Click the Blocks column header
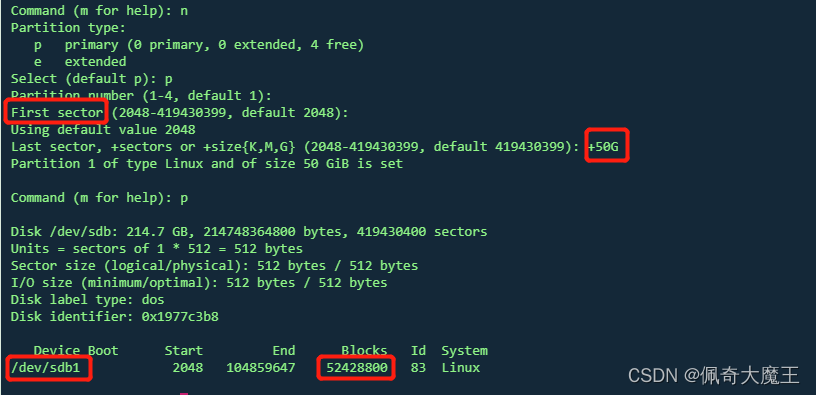The height and width of the screenshot is (395, 816). click(x=364, y=351)
